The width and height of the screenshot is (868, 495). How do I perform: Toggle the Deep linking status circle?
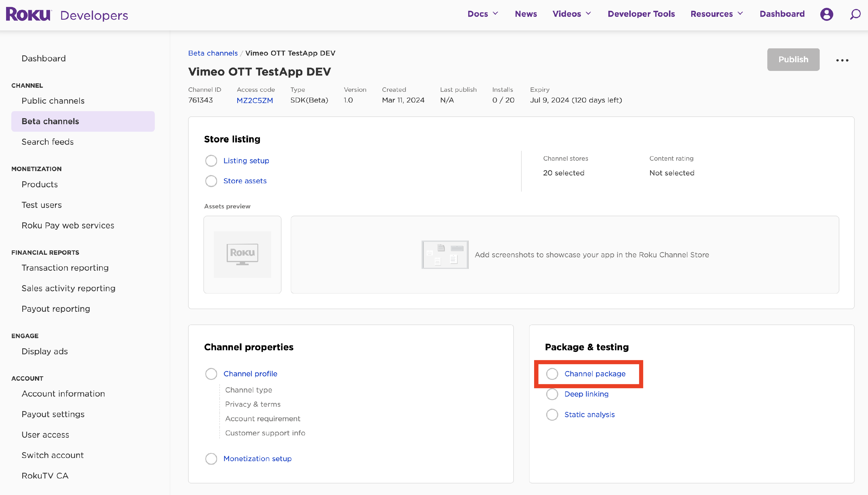point(552,394)
